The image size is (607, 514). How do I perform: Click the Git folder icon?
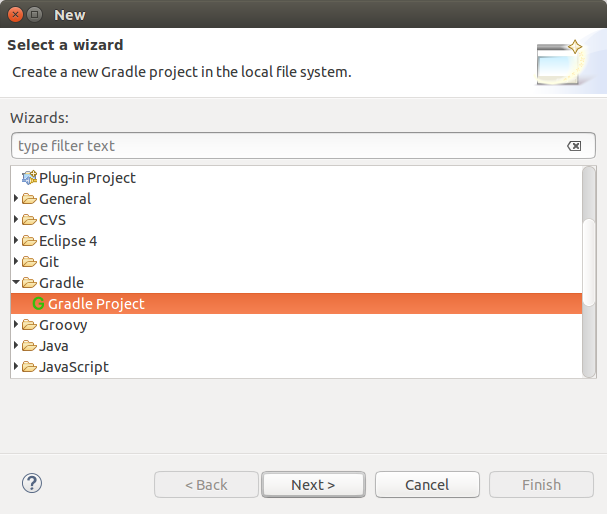[x=29, y=262]
